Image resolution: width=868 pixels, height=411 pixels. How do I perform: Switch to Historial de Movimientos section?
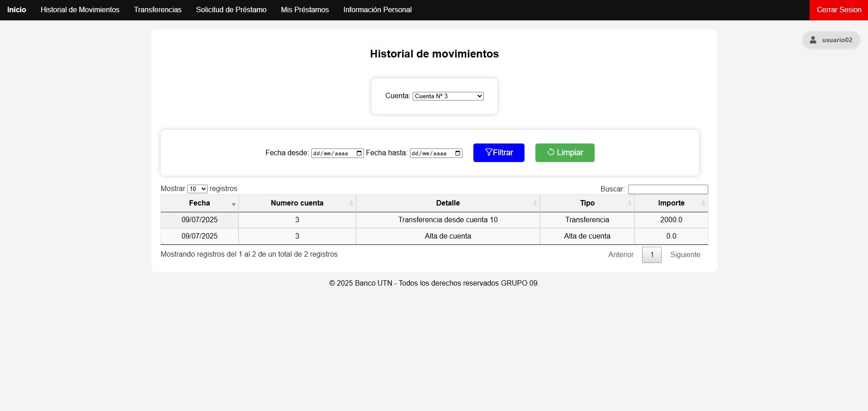click(80, 10)
